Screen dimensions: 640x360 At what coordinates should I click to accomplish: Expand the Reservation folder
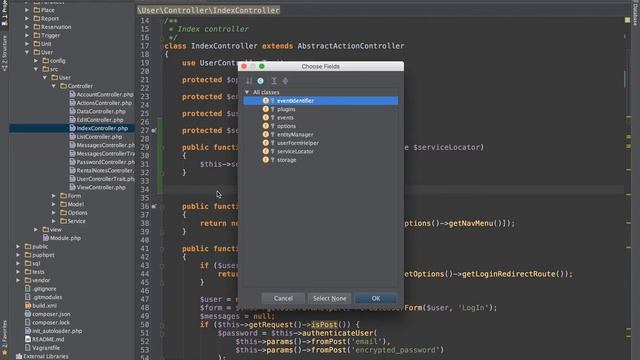tap(27, 27)
